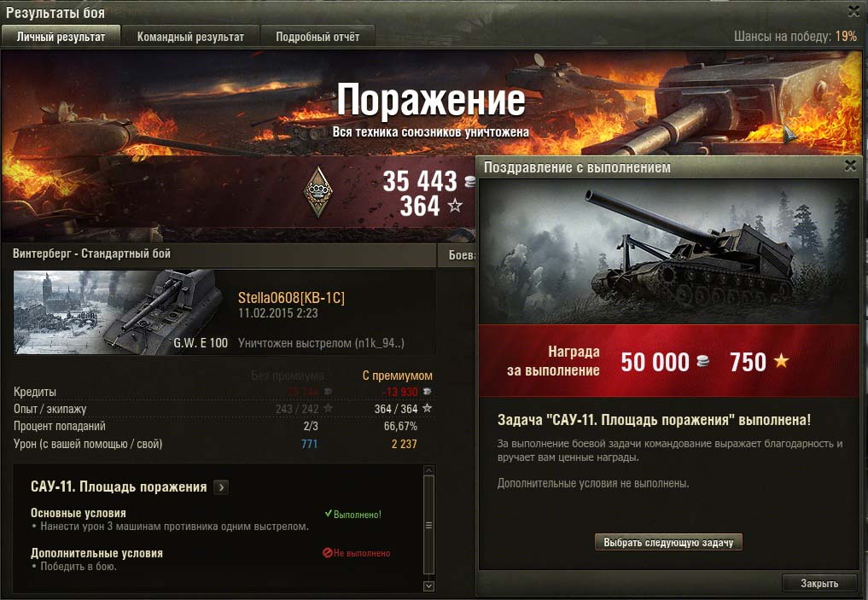Click the gold star icon next to 750 reward

[x=781, y=361]
